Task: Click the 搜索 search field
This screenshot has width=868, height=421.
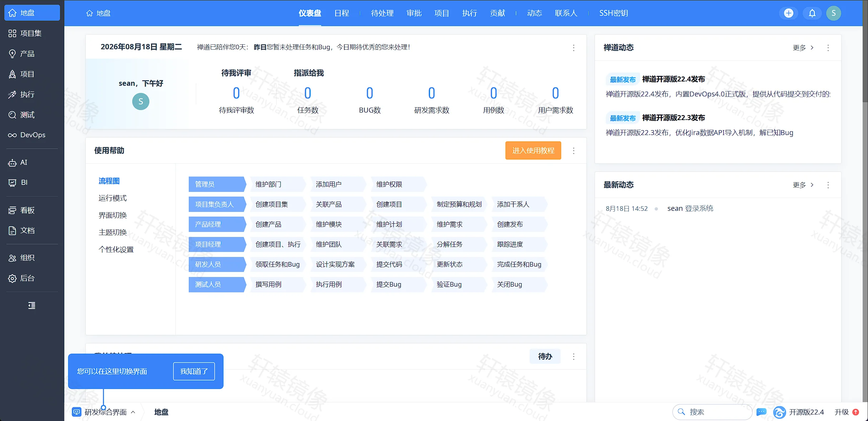Action: (x=712, y=412)
